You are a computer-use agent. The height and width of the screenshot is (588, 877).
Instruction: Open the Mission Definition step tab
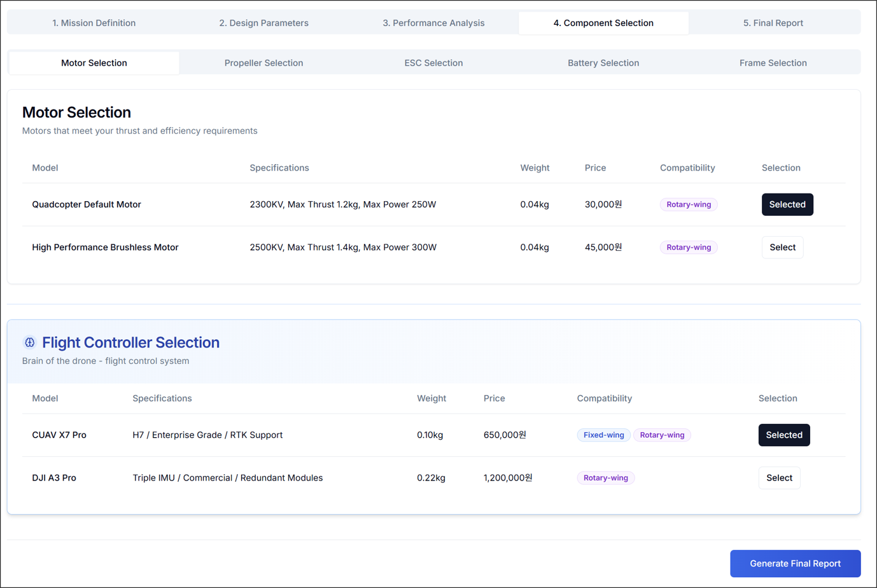point(94,23)
